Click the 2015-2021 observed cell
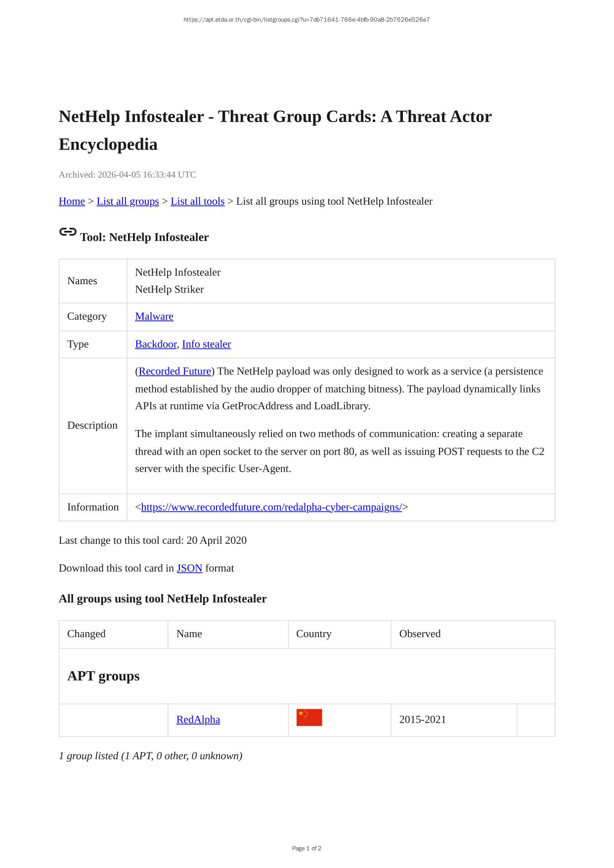 pos(423,719)
